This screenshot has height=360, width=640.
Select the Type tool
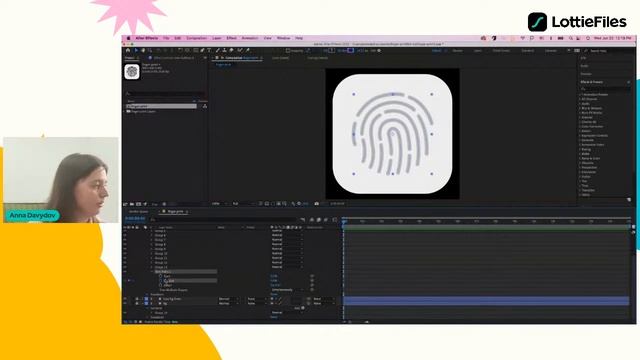pyautogui.click(x=209, y=51)
